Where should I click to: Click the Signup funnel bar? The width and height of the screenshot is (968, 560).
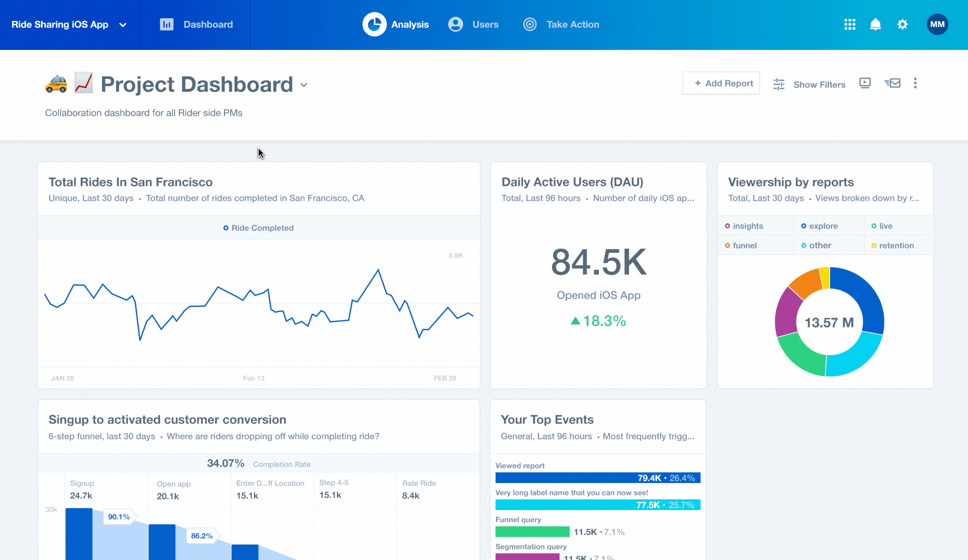pos(79,534)
